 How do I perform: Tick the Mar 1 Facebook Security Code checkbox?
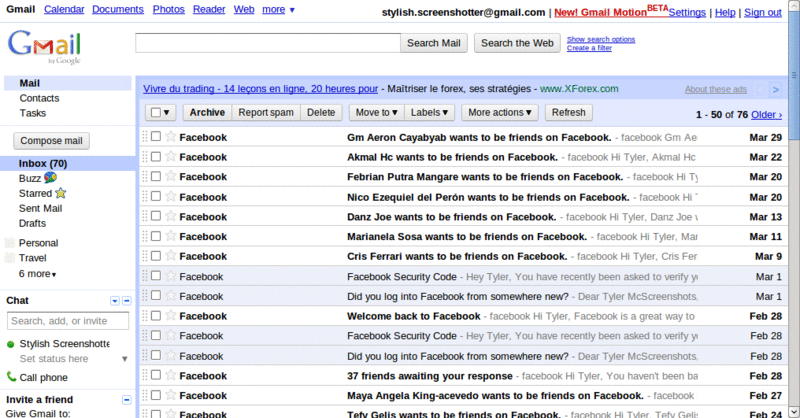[x=156, y=276]
